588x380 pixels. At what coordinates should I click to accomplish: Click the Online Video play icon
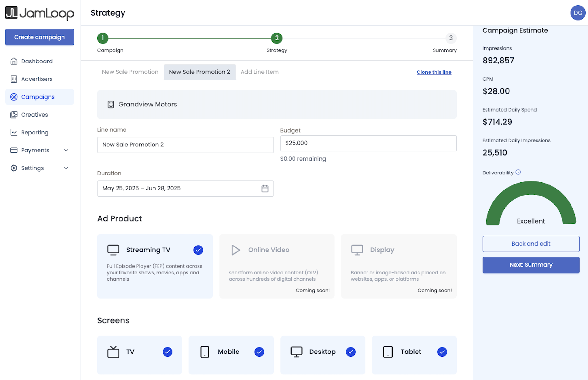click(236, 250)
